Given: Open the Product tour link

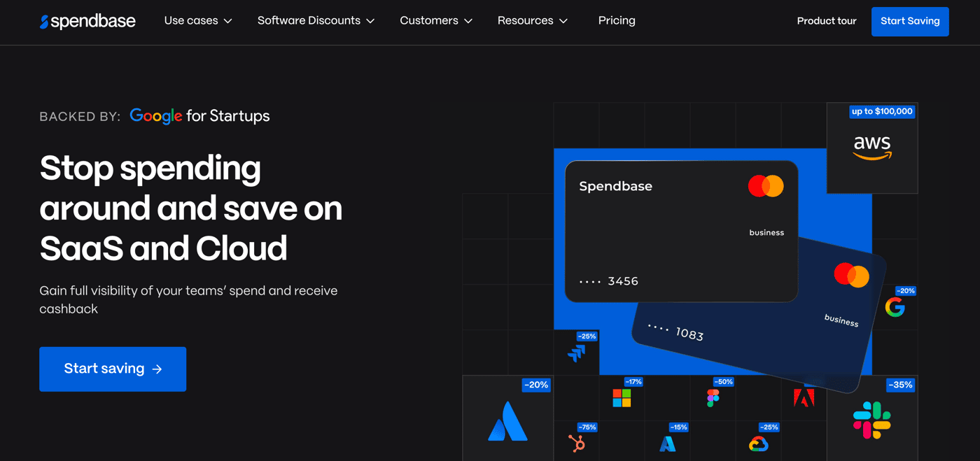Looking at the screenshot, I should (x=827, y=21).
